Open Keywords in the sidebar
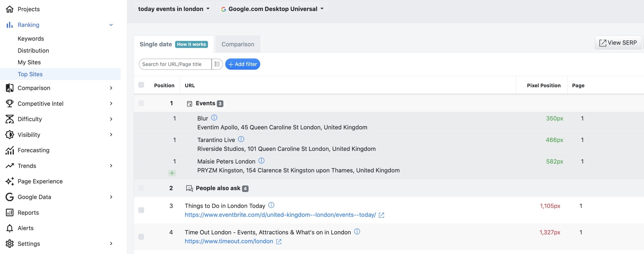The height and width of the screenshot is (254, 644). (x=31, y=39)
